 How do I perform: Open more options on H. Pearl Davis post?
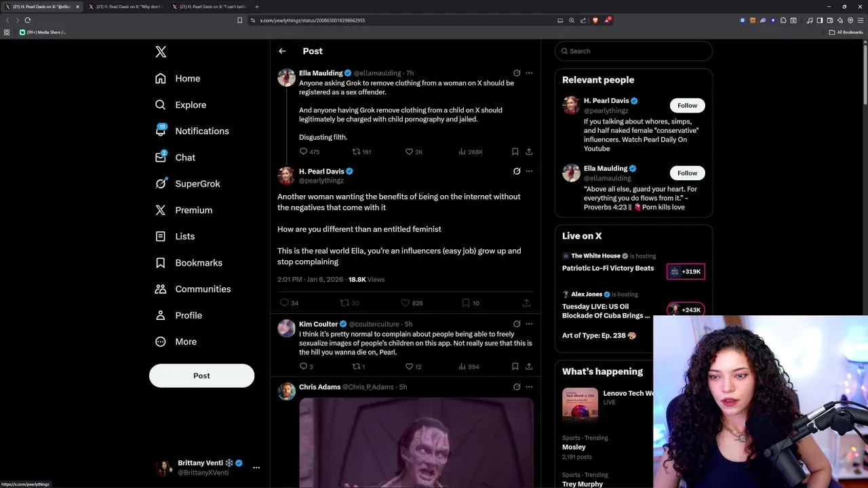(x=529, y=171)
